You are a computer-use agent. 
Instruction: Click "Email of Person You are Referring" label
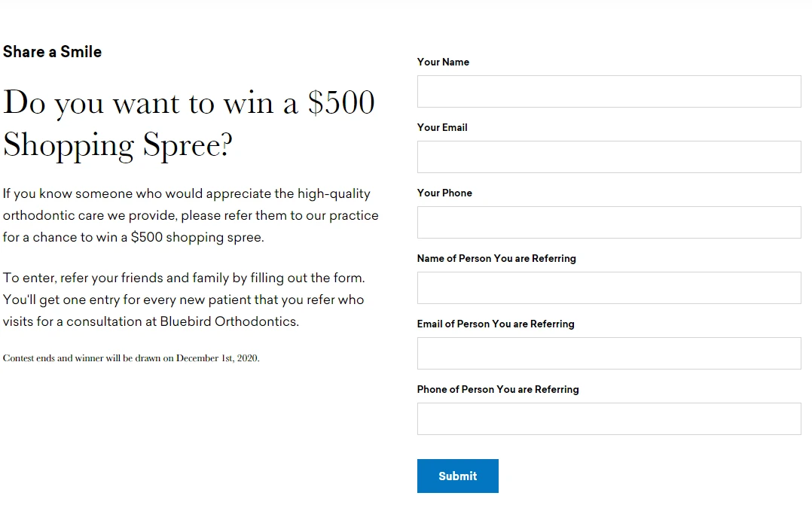coord(496,324)
